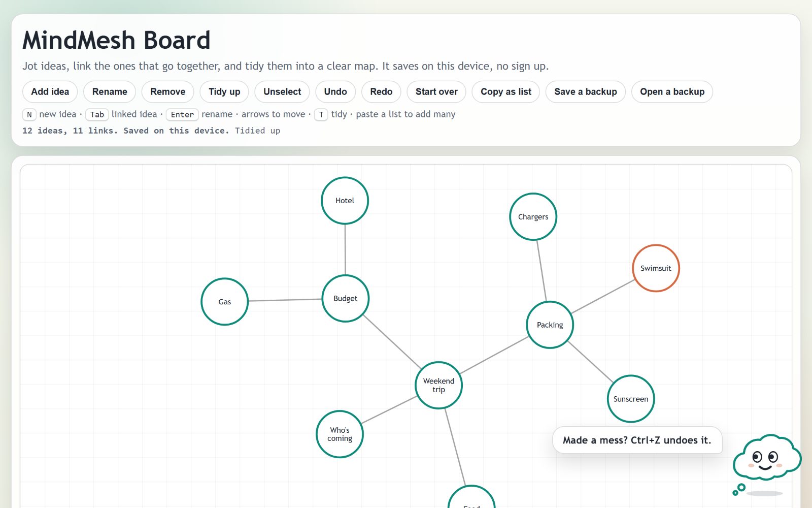
Task: Select the Gas idea node
Action: [225, 302]
